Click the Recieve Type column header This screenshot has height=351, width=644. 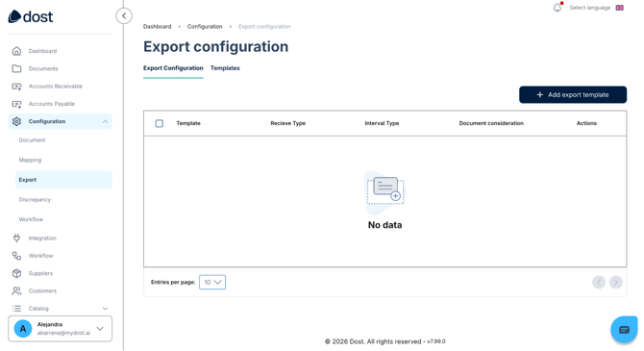[x=288, y=123]
